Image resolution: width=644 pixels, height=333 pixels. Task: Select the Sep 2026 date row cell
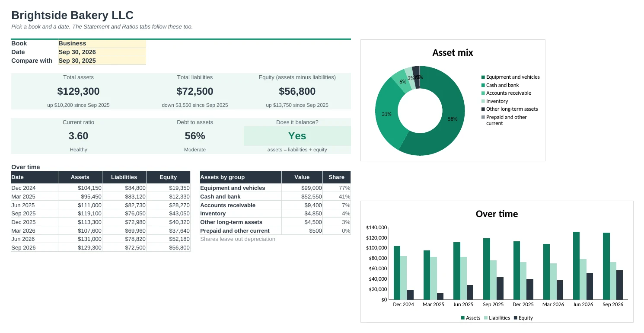(x=34, y=247)
